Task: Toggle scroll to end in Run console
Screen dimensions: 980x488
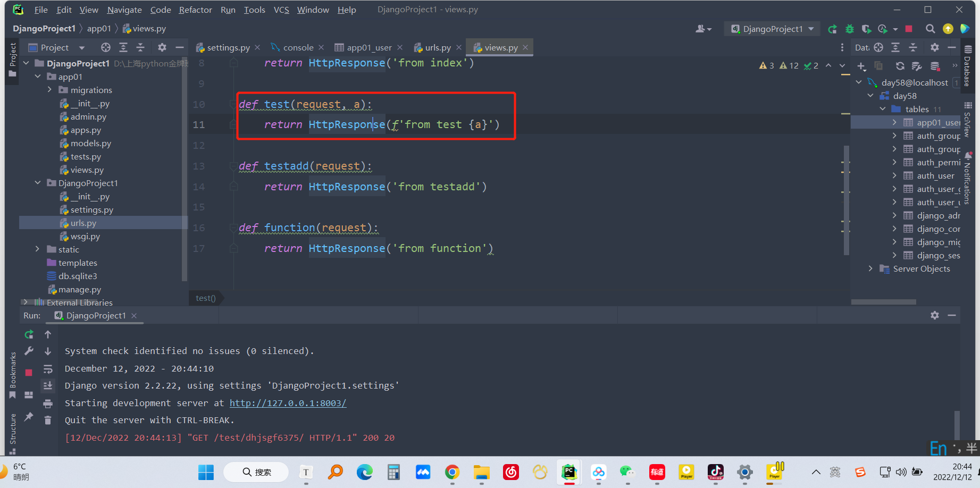Action: [x=48, y=386]
